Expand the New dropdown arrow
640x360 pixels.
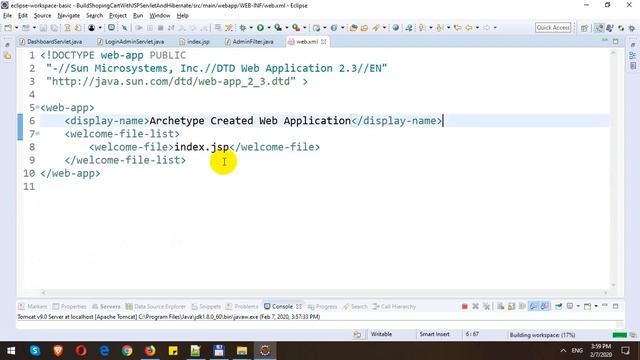click(x=16, y=28)
